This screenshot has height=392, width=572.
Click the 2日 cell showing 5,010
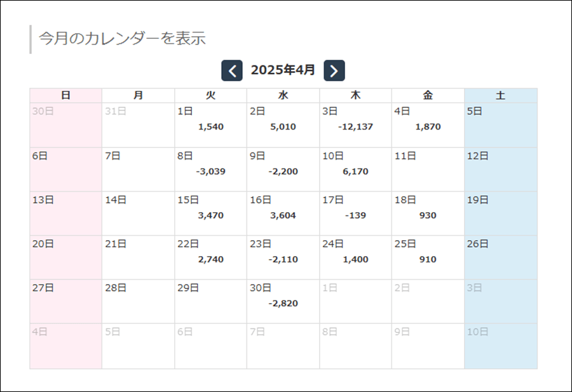283,125
